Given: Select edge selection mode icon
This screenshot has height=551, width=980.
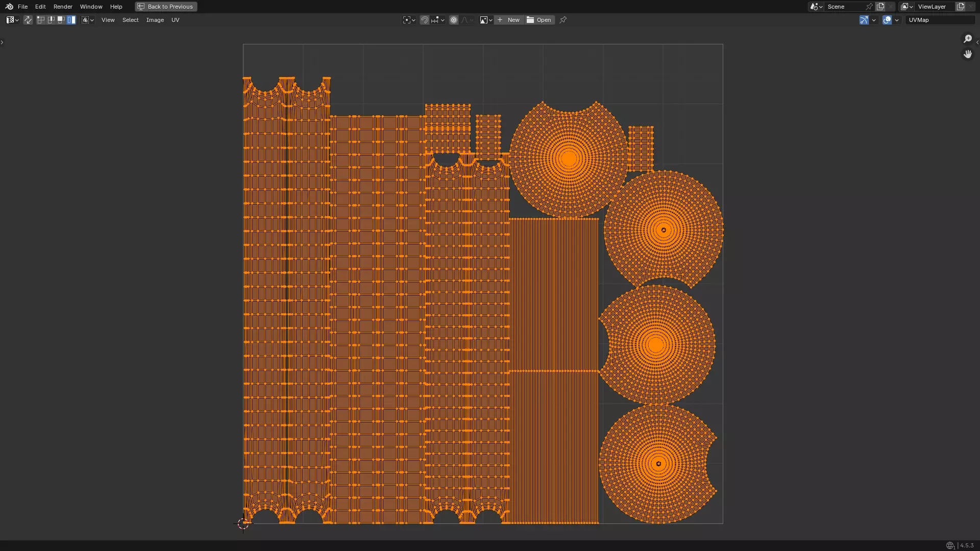Looking at the screenshot, I should click(x=51, y=20).
